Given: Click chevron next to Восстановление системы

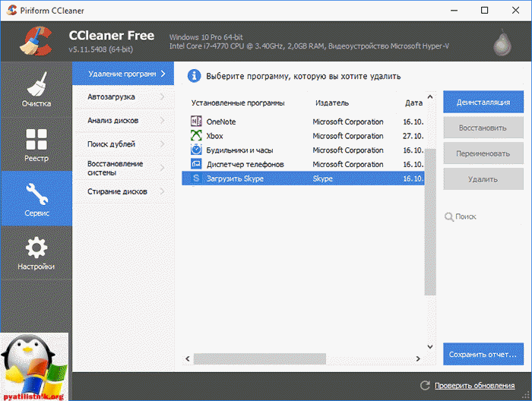Looking at the screenshot, I should (x=163, y=168).
